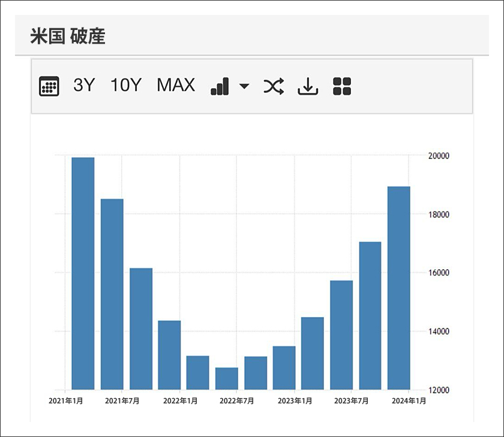Click the second bar around 18500

click(112, 294)
